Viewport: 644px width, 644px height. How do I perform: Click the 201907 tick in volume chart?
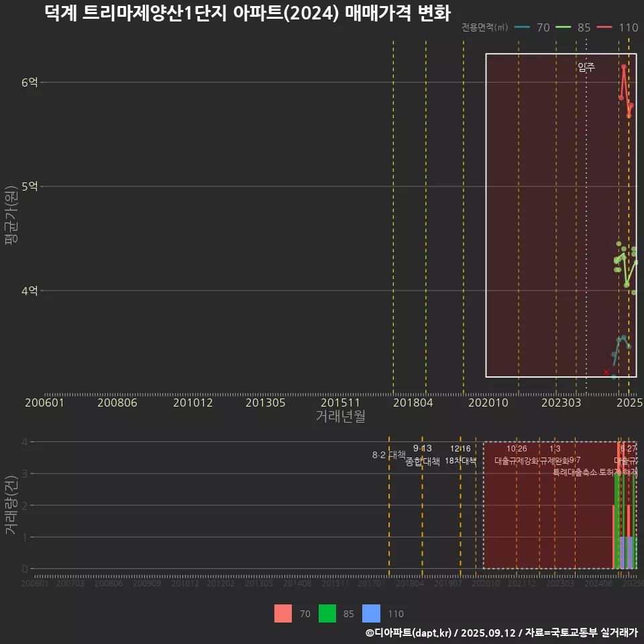pos(447,583)
